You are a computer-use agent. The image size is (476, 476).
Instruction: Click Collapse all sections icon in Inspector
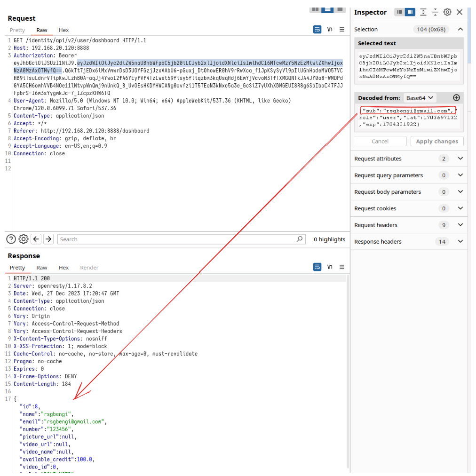pyautogui.click(x=436, y=12)
